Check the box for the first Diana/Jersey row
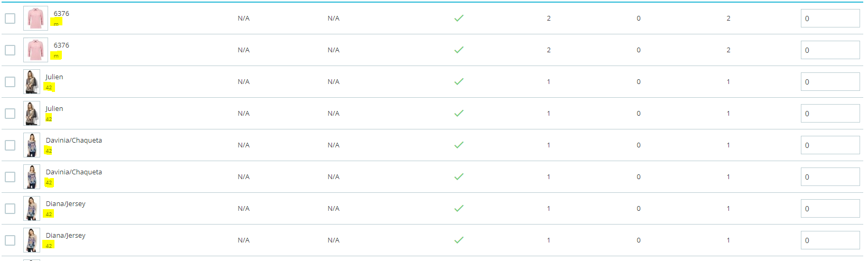This screenshot has width=868, height=261. tap(10, 209)
